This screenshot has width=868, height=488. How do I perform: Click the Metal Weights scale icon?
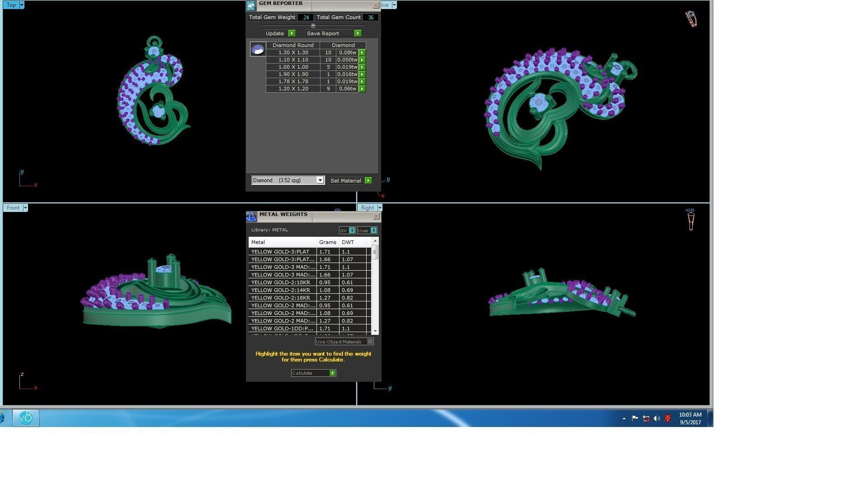pos(251,217)
